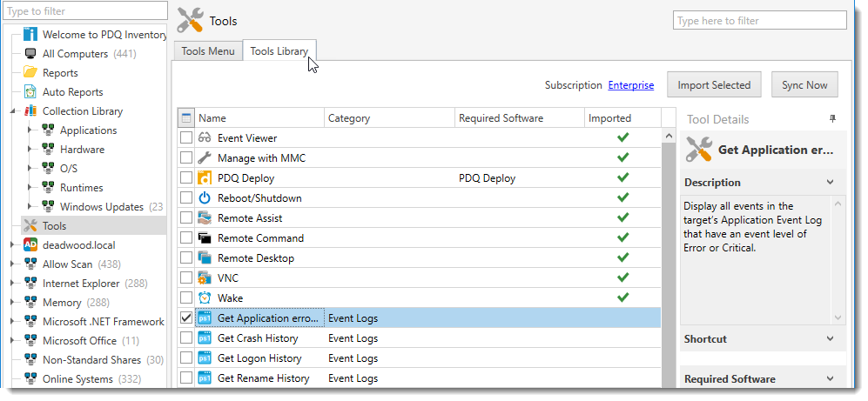Click the VNC tool icon
This screenshot has width=868, height=401.
[205, 277]
